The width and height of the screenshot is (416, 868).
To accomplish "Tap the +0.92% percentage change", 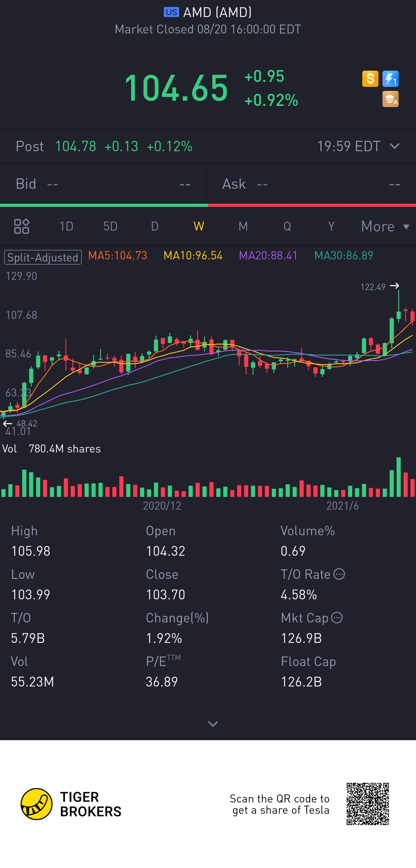I will pos(271,100).
